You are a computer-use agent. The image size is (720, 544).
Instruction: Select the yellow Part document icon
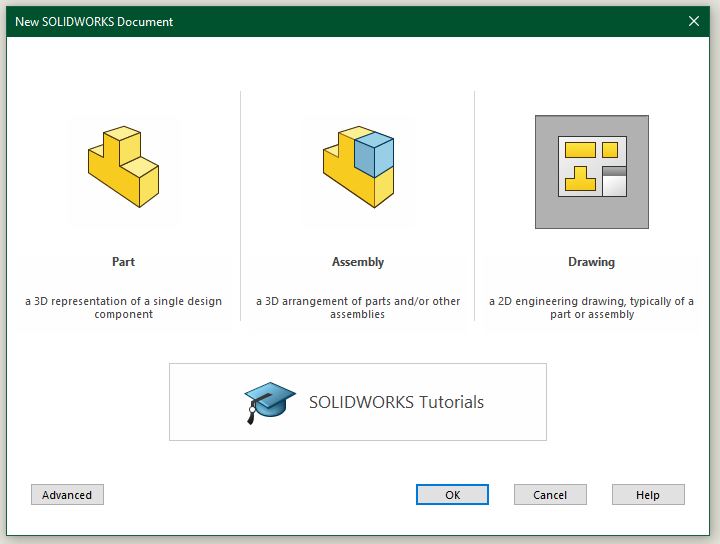tap(124, 168)
